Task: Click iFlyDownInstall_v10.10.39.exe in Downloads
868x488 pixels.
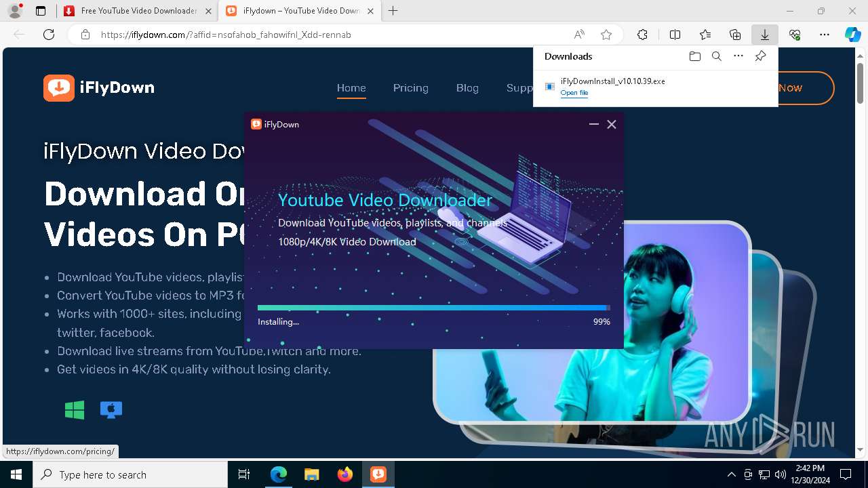Action: [x=612, y=81]
